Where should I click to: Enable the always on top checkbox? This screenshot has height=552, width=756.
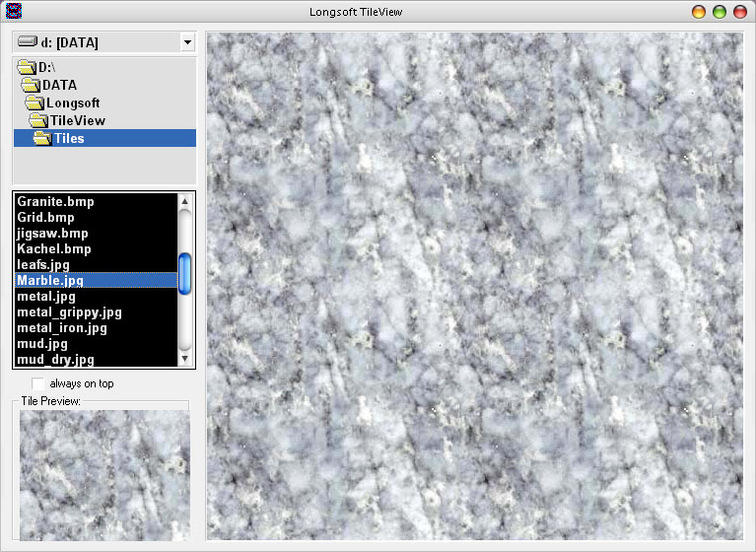click(x=38, y=383)
